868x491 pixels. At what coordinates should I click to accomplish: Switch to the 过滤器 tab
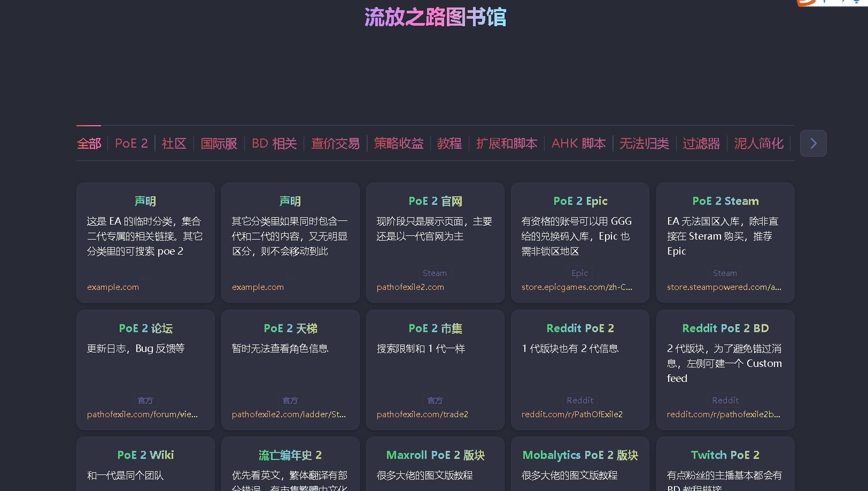tap(701, 143)
